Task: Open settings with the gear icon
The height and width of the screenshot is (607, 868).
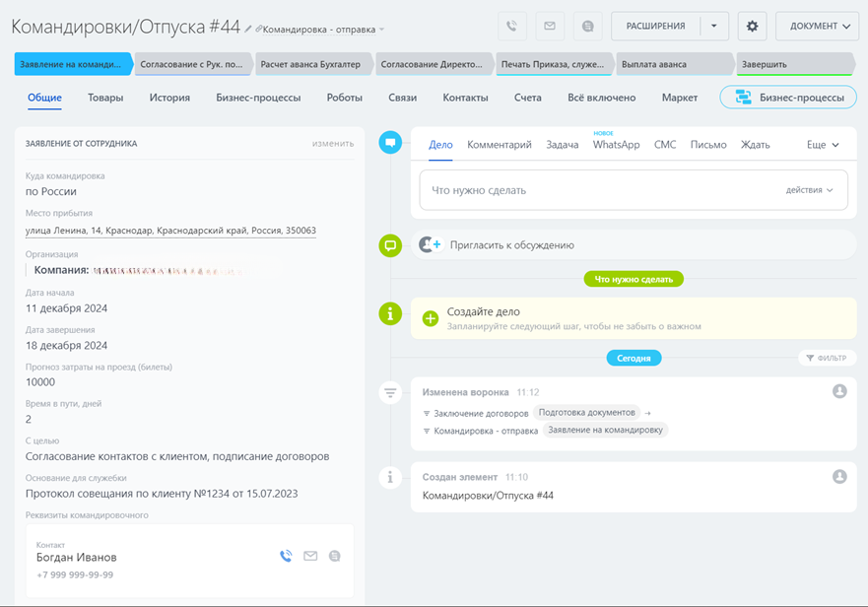Action: (753, 27)
